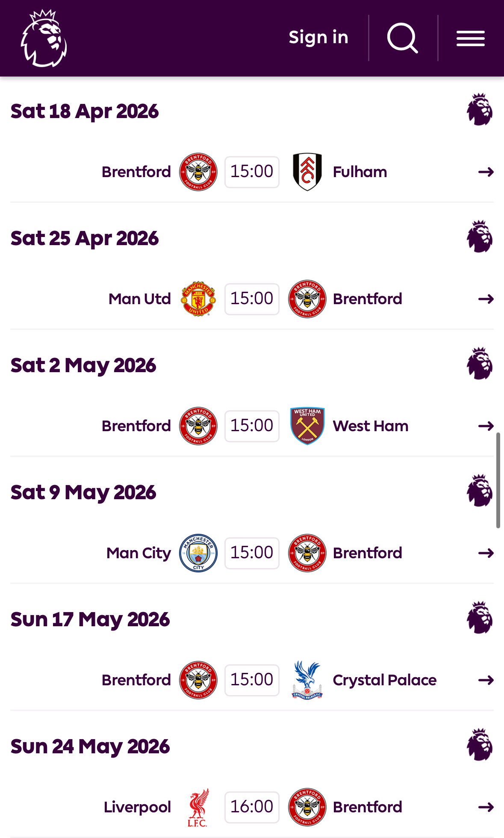Click the Crystal Palace team name
504x838 pixels.
(385, 680)
